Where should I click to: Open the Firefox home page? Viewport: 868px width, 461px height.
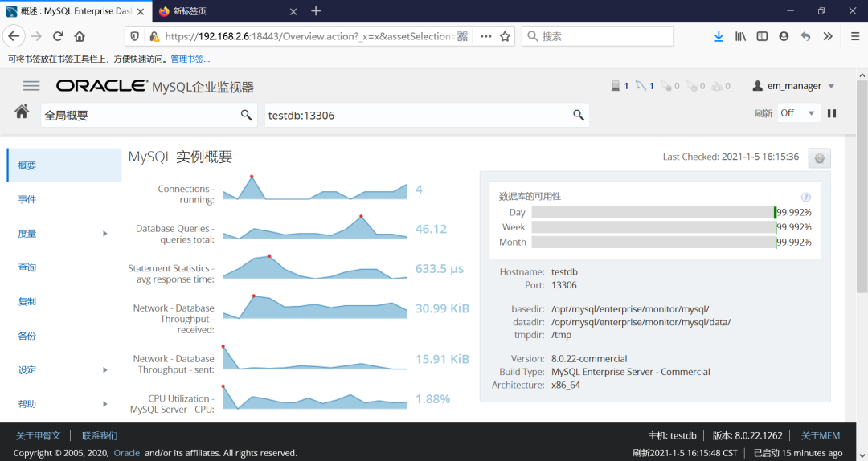click(80, 36)
